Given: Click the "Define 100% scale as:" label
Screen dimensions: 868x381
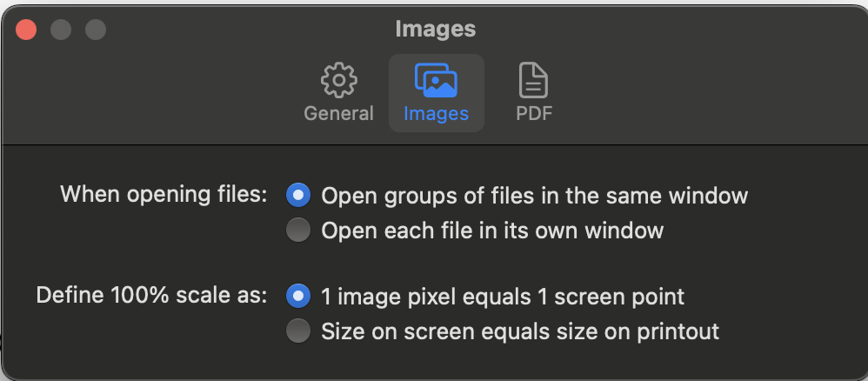Looking at the screenshot, I should pos(151,295).
